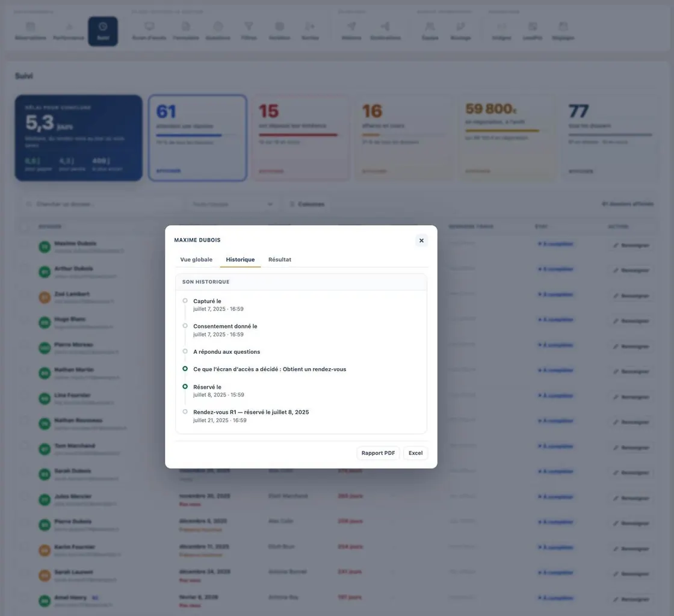Open the Colonnes column chooser

pyautogui.click(x=308, y=204)
